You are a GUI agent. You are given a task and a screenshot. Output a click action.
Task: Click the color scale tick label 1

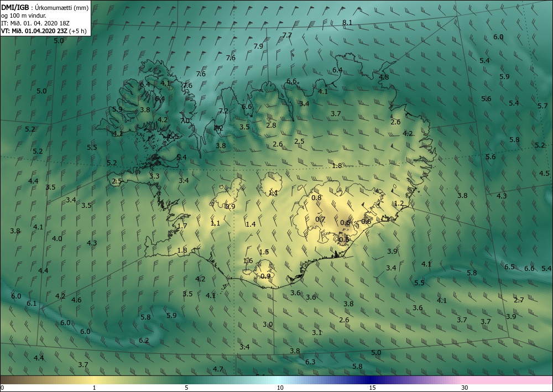pos(94,388)
